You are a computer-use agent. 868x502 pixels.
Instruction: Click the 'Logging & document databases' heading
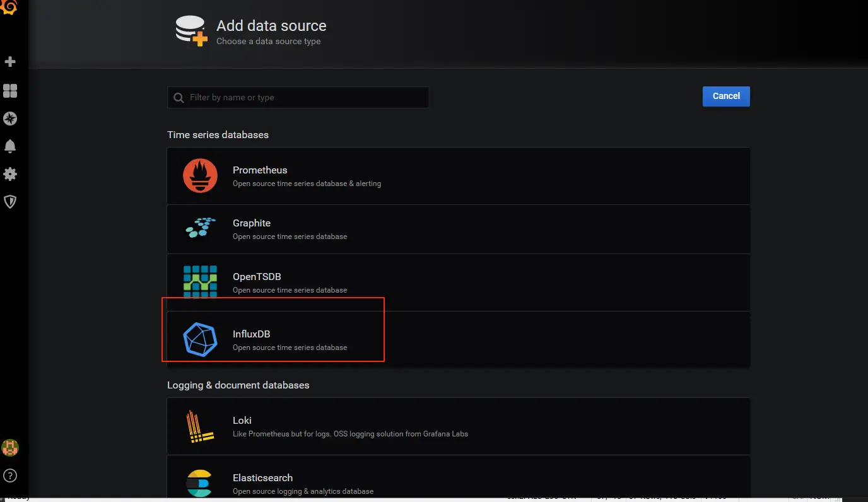(238, 385)
